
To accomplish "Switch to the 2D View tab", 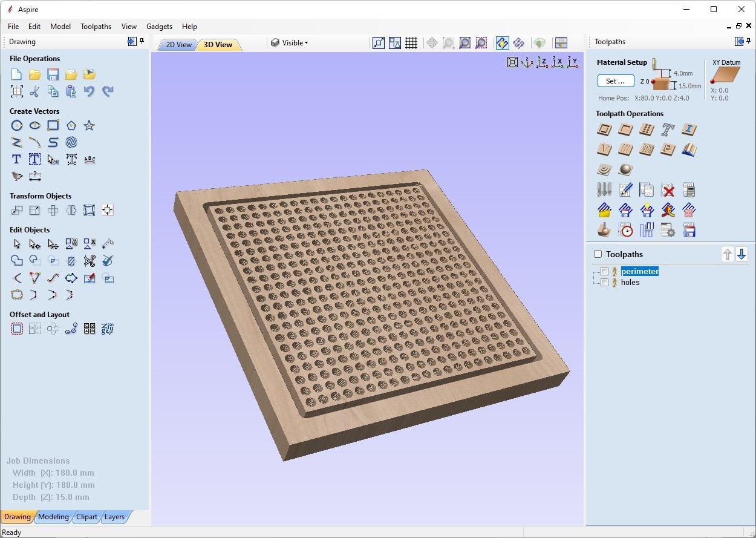I will point(178,45).
